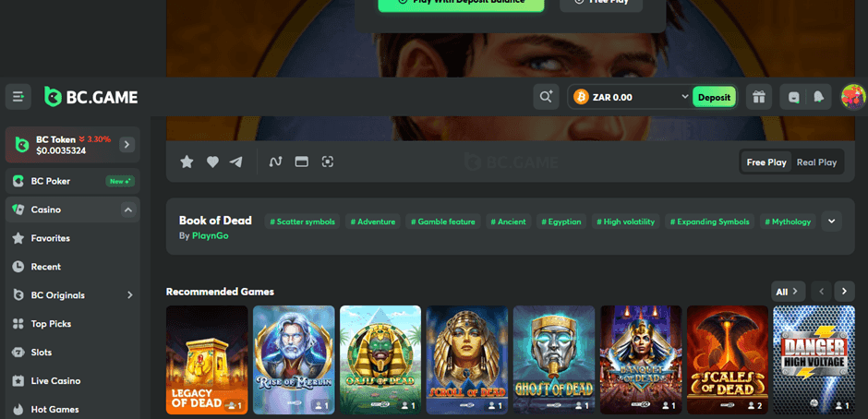Click the hamburger menu icon
The width and height of the screenshot is (868, 419).
(x=18, y=97)
